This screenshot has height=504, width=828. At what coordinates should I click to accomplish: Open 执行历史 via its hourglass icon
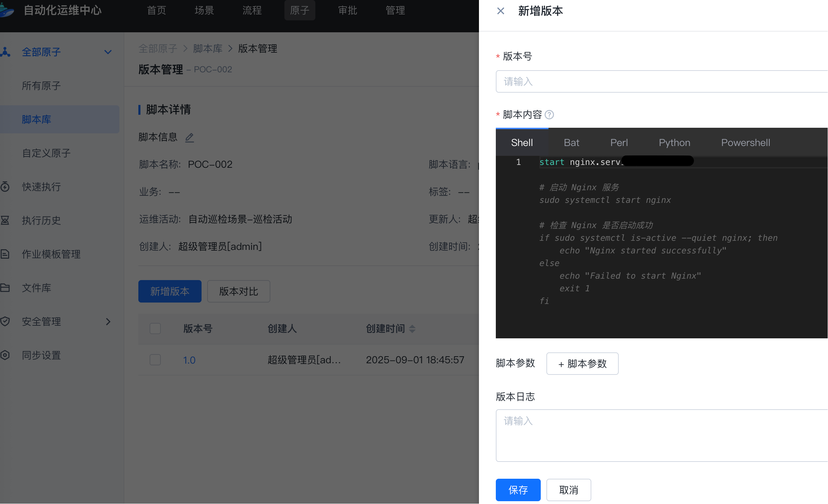pos(5,220)
